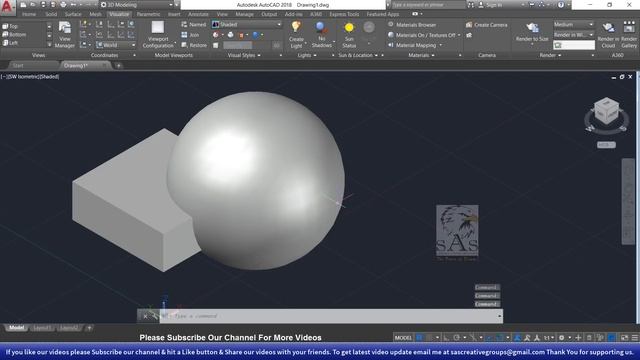The image size is (640, 360).
Task: Click the render output file field
Action: 573,45
